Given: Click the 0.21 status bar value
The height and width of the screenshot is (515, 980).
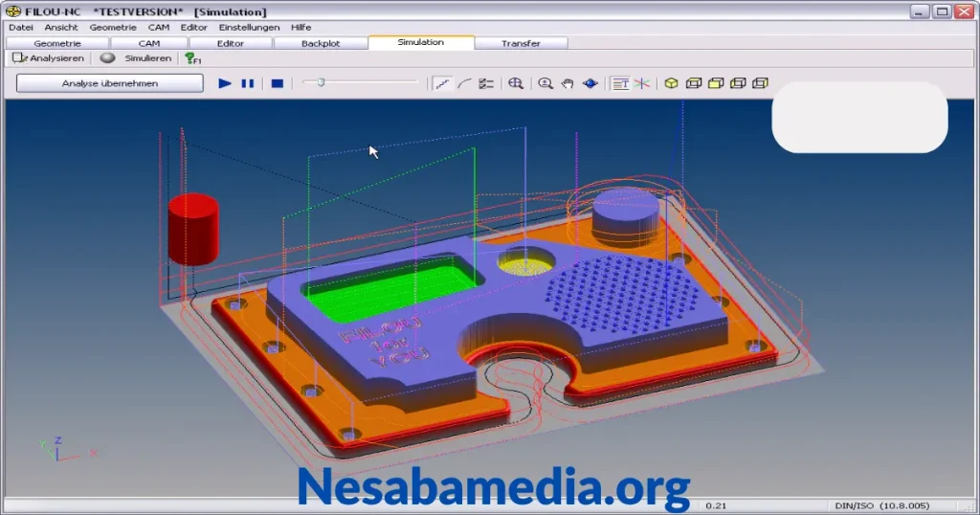Looking at the screenshot, I should [716, 505].
